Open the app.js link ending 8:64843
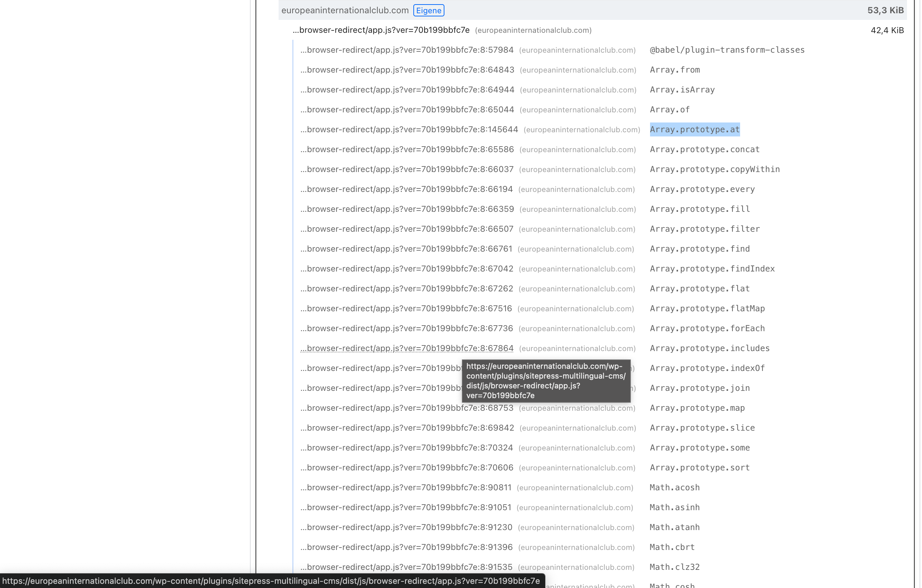The image size is (922, 588). point(407,70)
